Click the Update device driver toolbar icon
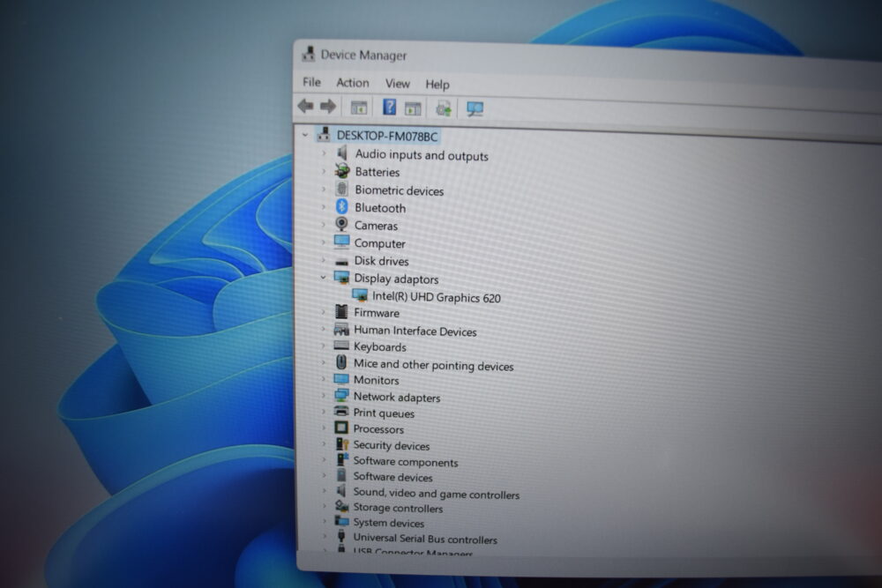This screenshot has width=882, height=588. point(444,108)
